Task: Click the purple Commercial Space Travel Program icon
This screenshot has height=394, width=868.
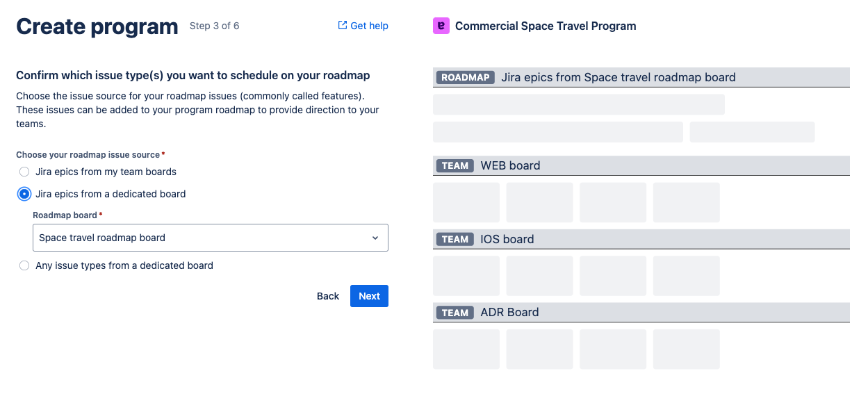Action: click(x=441, y=26)
